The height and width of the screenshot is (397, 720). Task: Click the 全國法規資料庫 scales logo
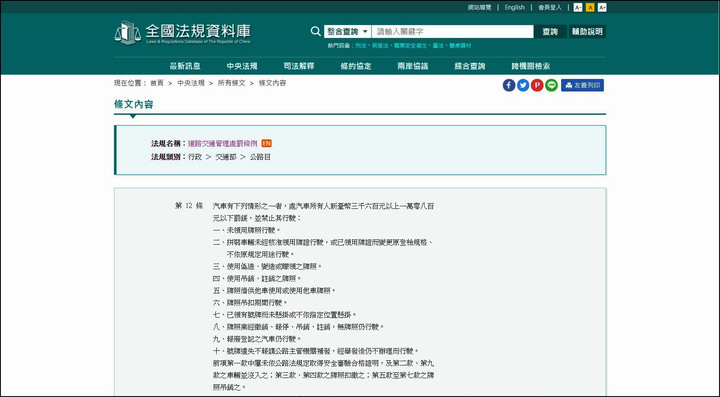click(127, 32)
